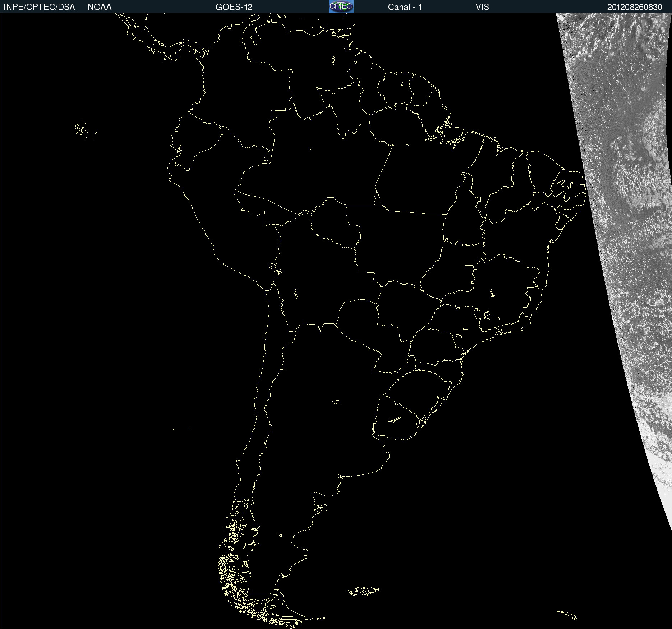Viewport: 672px width, 629px height.
Task: Click the CPTEC logo in header
Action: 341,6
